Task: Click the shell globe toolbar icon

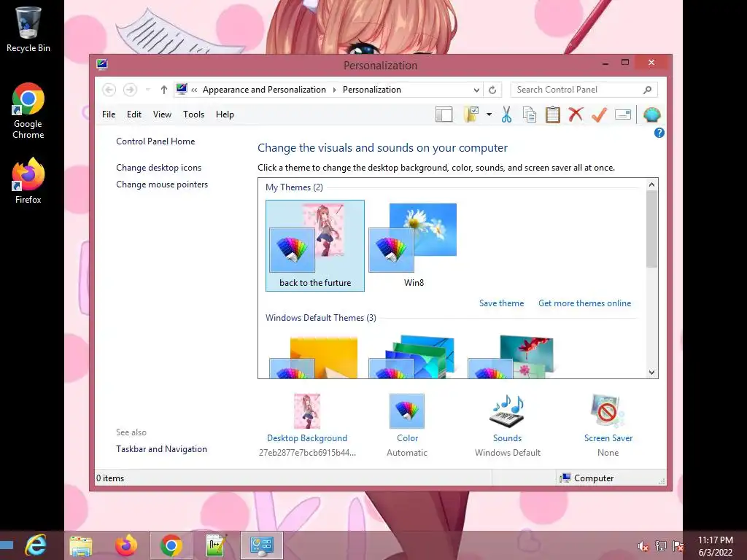Action: click(x=651, y=114)
